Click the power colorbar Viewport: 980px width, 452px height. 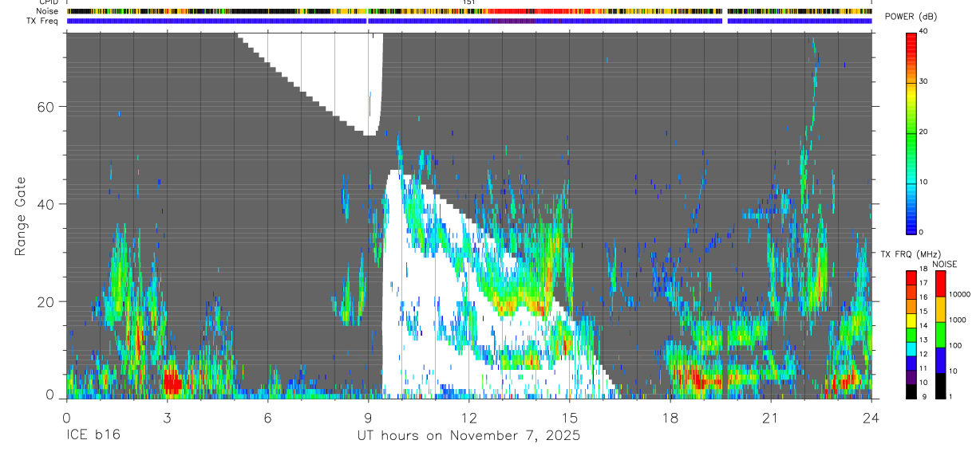pos(911,132)
